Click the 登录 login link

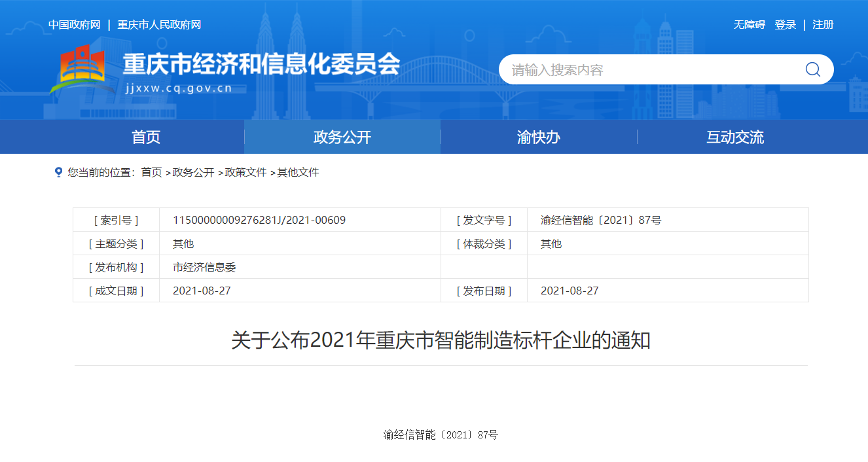(785, 25)
